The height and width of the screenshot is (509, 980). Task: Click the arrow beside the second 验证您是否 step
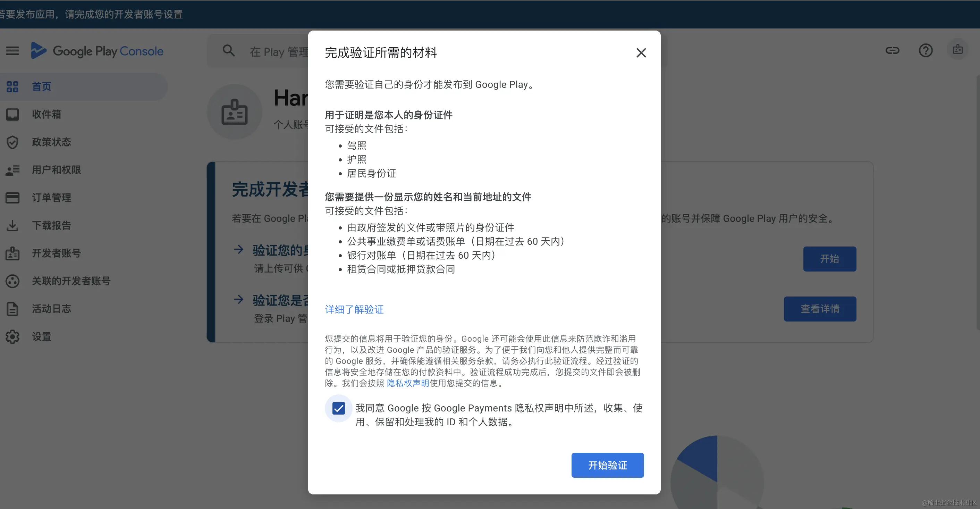[238, 299]
